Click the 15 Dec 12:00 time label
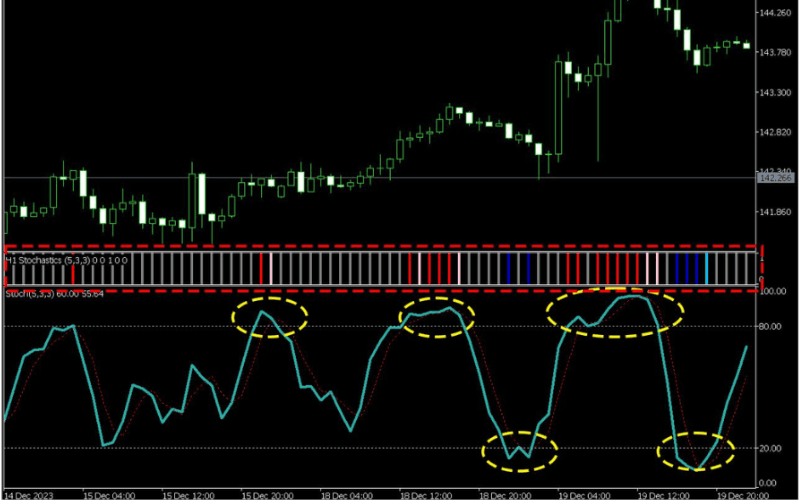 point(188,495)
